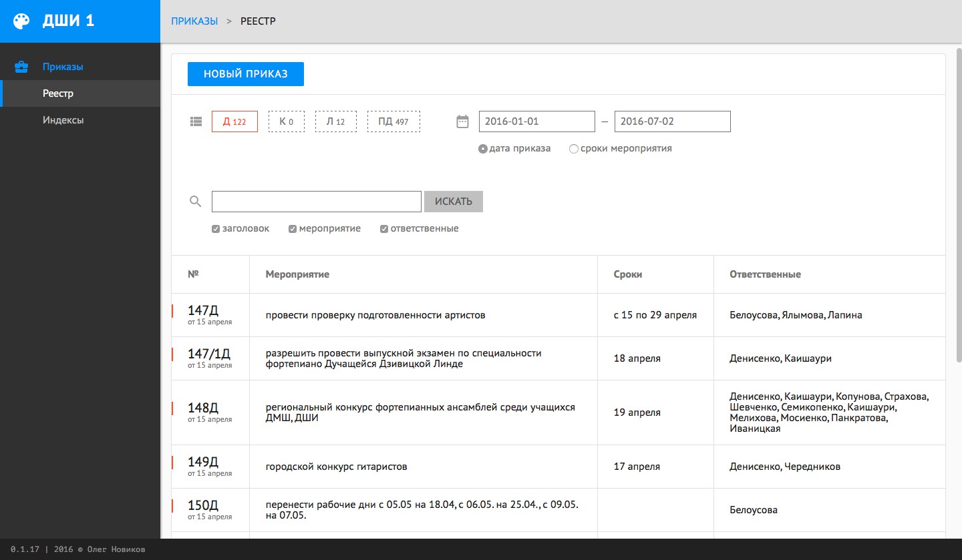Screen dimensions: 962x560
Task: Toggle the мероприятие checkbox
Action: (x=293, y=229)
